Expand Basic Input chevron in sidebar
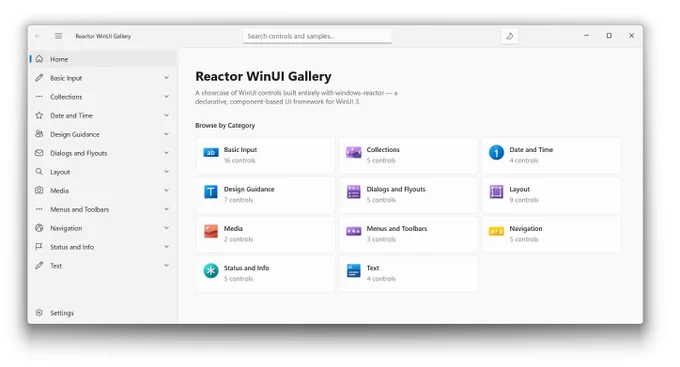The width and height of the screenshot is (680, 367). [167, 78]
